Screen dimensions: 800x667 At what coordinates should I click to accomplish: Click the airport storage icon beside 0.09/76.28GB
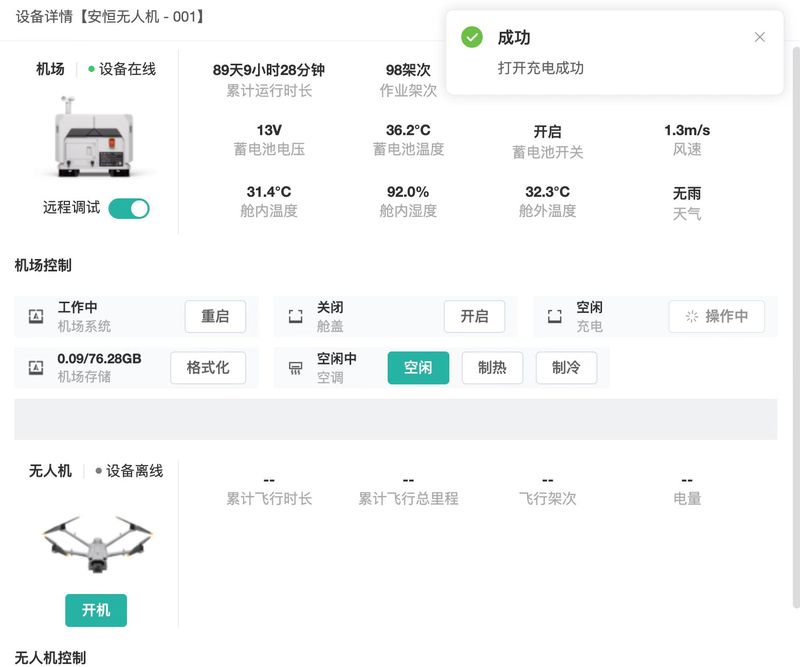(36, 368)
